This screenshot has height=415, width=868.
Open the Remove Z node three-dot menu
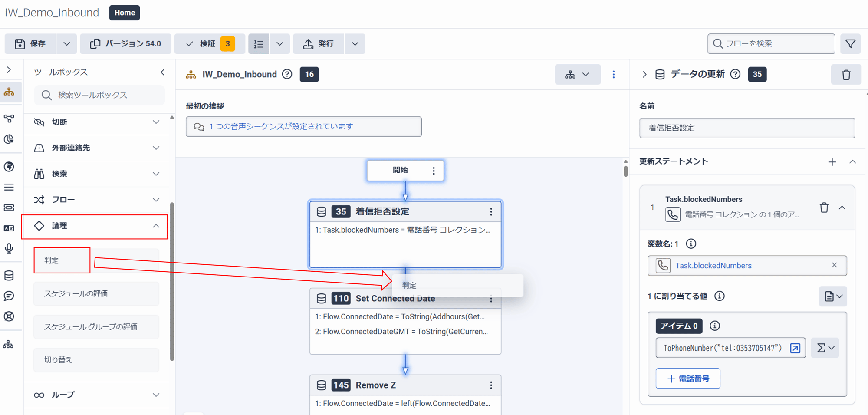491,385
